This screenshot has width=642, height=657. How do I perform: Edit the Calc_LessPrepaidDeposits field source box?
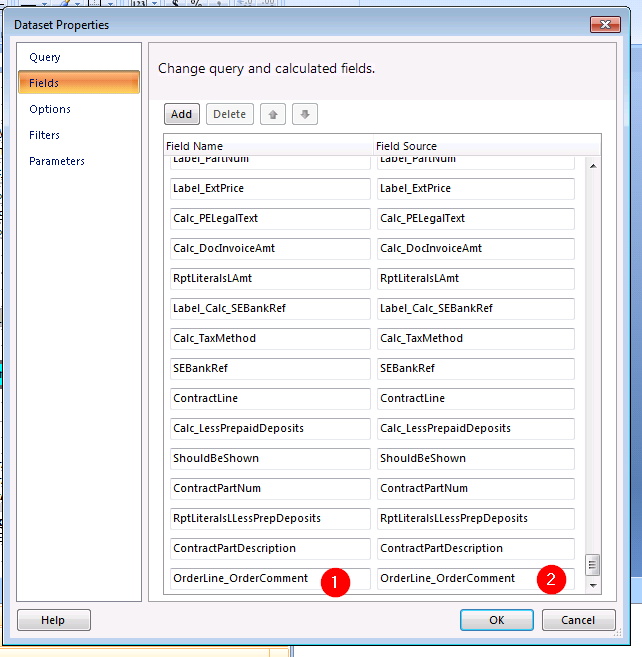pyautogui.click(x=476, y=429)
